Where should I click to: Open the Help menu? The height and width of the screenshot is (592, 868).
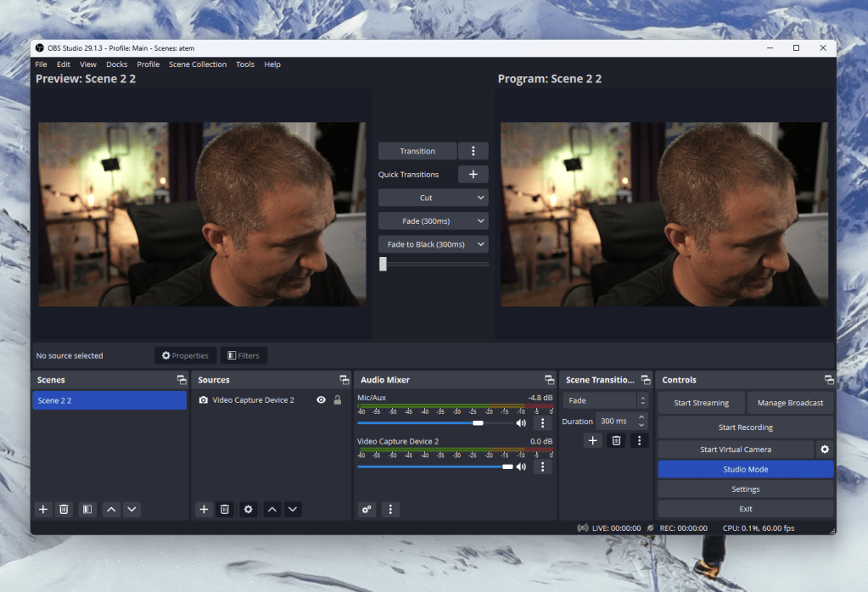click(x=272, y=64)
